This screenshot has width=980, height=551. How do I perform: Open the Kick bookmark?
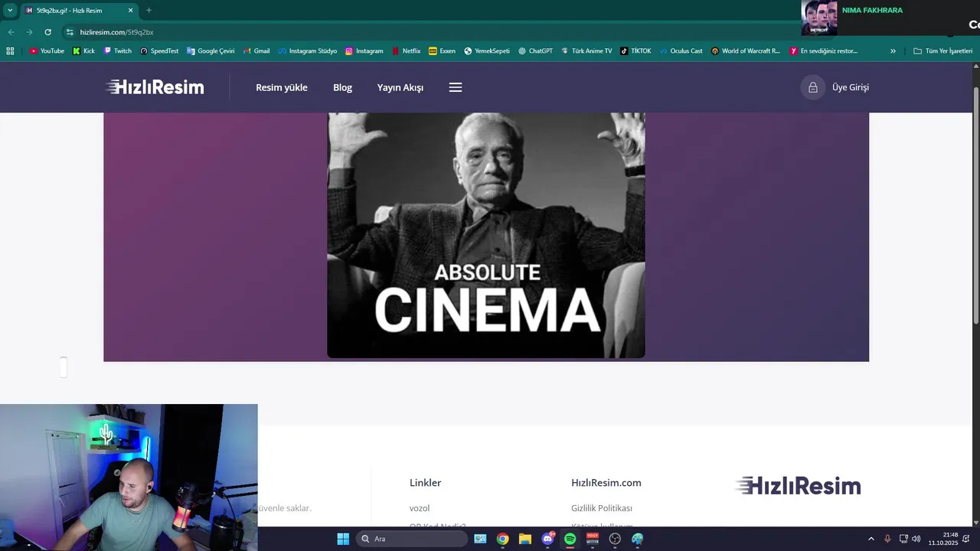[x=84, y=51]
